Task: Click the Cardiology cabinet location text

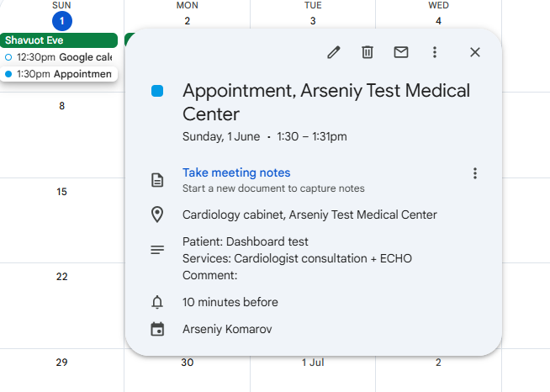Action: click(309, 215)
